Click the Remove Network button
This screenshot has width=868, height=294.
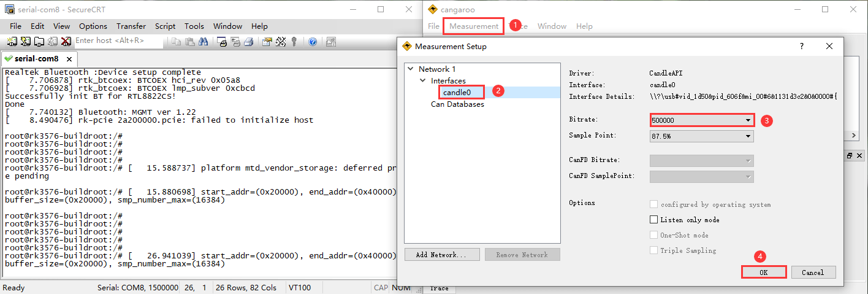point(522,255)
